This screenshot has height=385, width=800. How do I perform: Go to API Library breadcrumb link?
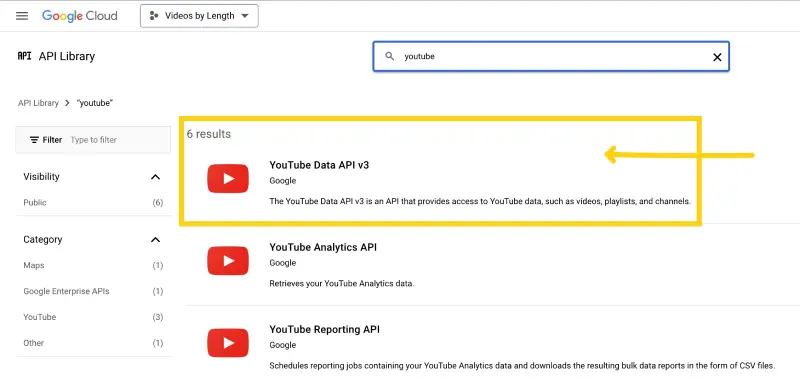[38, 103]
